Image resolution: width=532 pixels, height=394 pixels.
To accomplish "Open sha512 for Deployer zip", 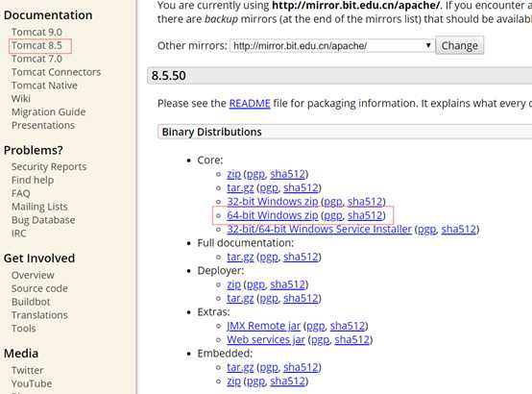I will tap(288, 284).
